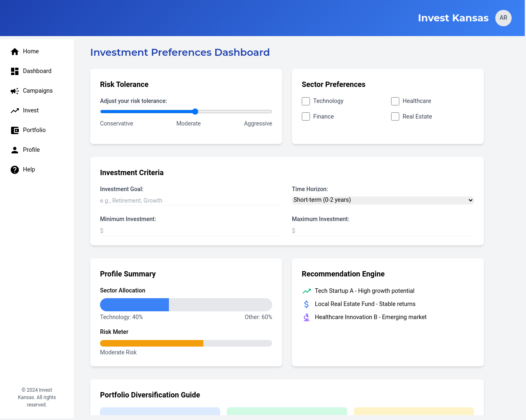Click the Invest trending-up icon
The image size is (526, 420).
pyautogui.click(x=15, y=110)
